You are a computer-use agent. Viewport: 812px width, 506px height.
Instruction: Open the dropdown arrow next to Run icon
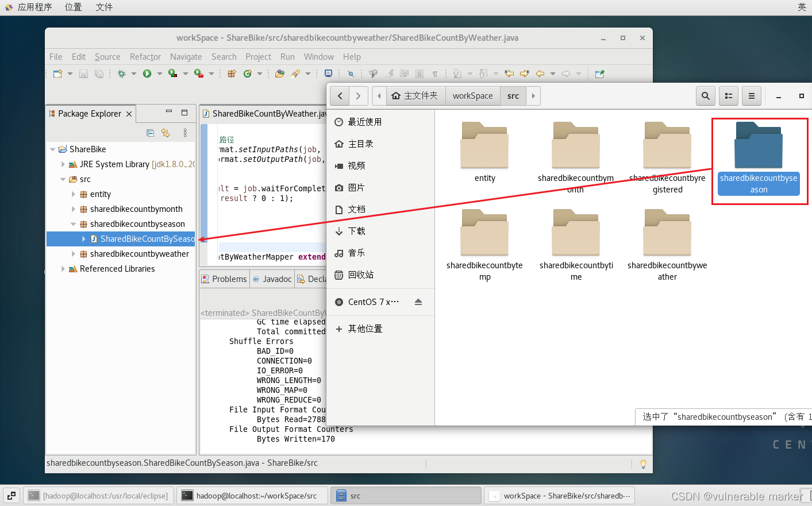tap(160, 74)
